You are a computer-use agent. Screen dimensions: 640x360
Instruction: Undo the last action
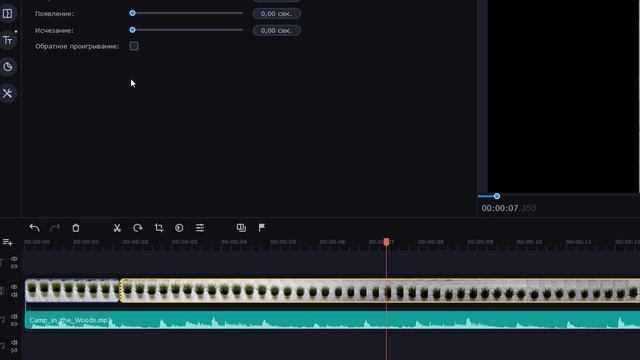[x=34, y=228]
